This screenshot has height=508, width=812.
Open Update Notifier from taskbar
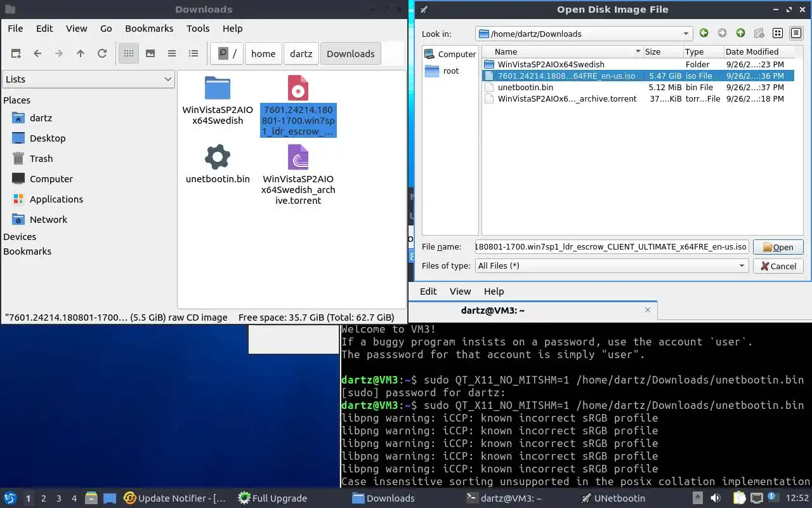(175, 498)
